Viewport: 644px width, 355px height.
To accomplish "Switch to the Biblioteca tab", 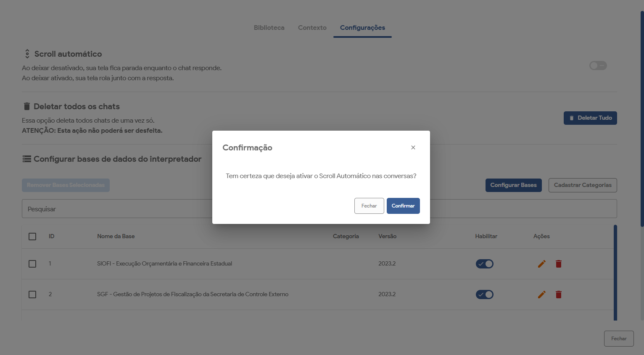I will click(269, 28).
